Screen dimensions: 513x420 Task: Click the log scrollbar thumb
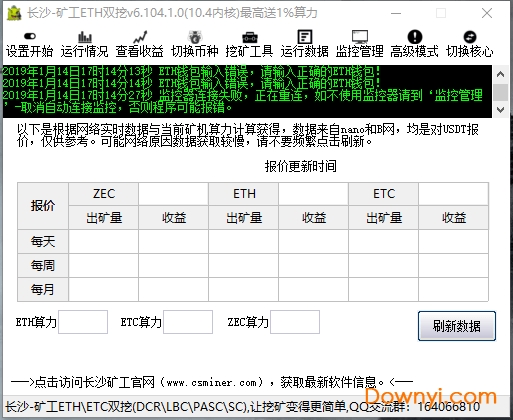(x=500, y=92)
